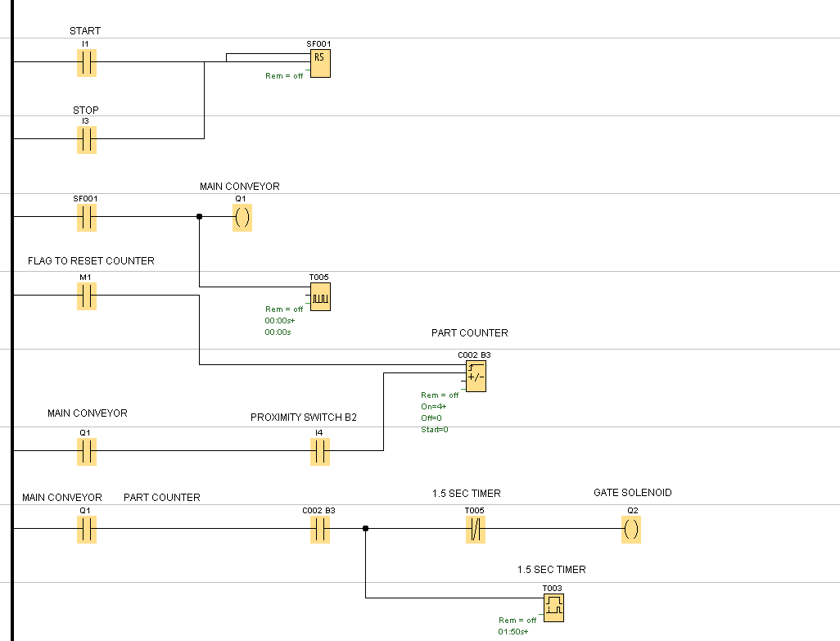Click the MAIN CONVEYOR contact on the counter rung

click(86, 451)
